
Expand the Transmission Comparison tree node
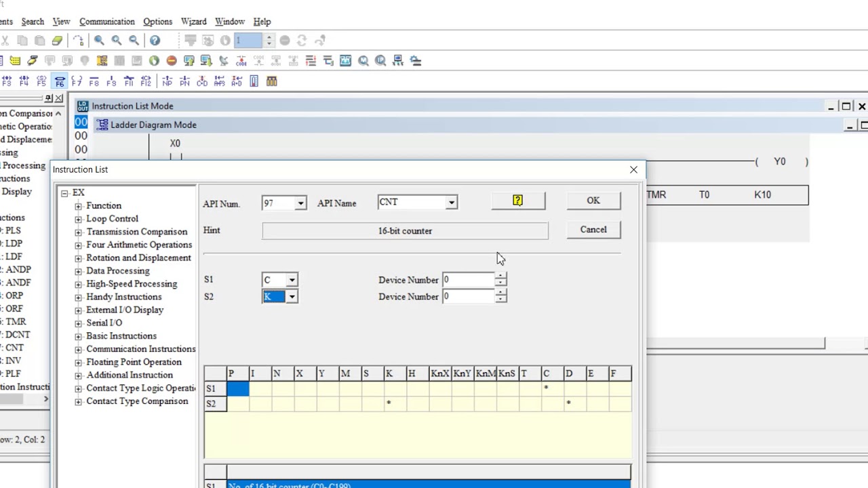point(79,232)
